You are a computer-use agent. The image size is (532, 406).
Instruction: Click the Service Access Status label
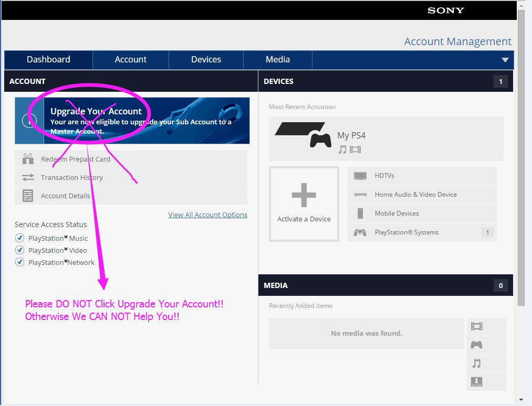[51, 225]
